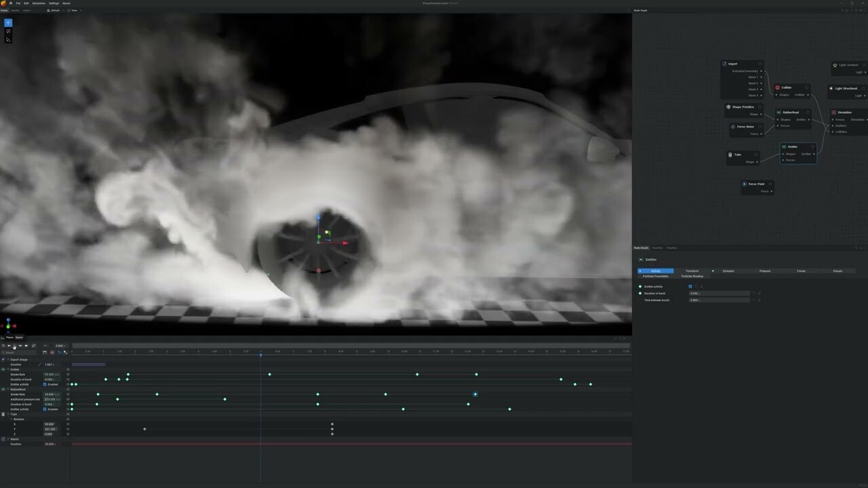The width and height of the screenshot is (868, 488).
Task: Select the top gizmo tool in the viewport toolbar
Action: 8,22
